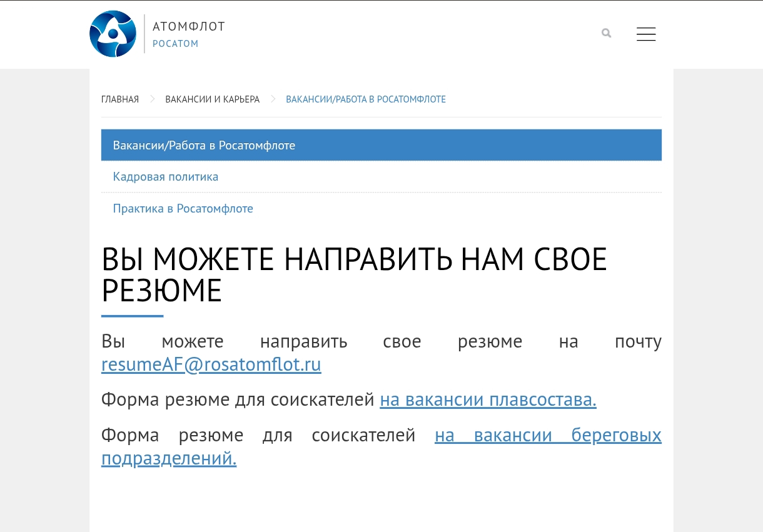The width and height of the screenshot is (763, 532).
Task: Click the resumeAF@rosatomflot.ru email link
Action: point(211,364)
